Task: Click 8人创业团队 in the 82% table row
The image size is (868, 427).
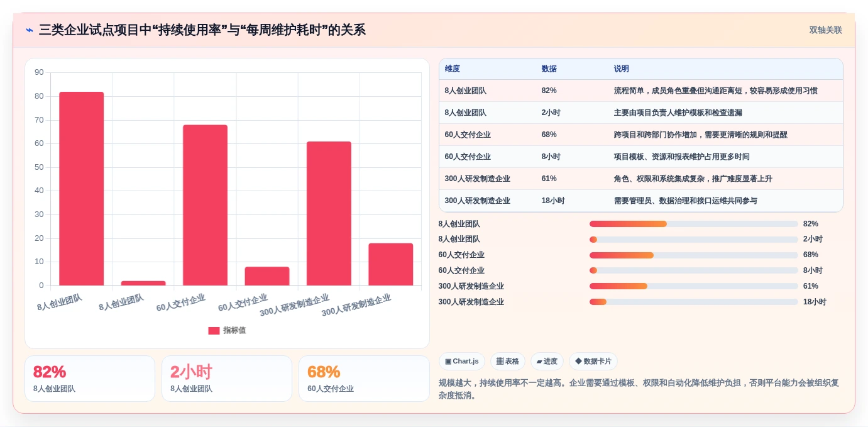Action: point(466,91)
